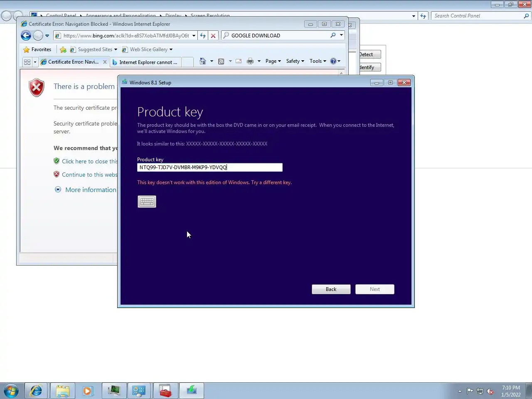The image size is (532, 399).
Task: Go back using Internet Explorer's blue back arrow
Action: (x=26, y=36)
